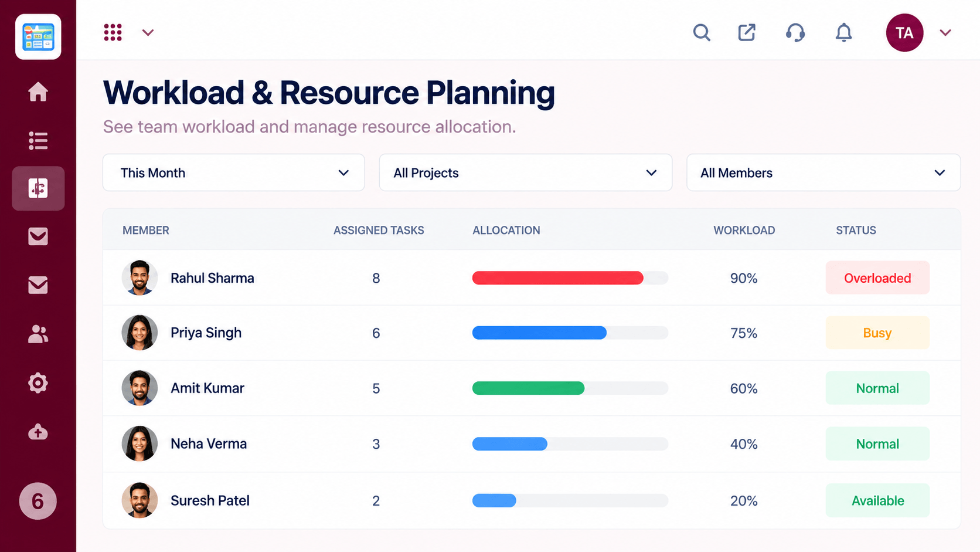Click the Busy status badge
This screenshot has width=980, height=552.
pyautogui.click(x=877, y=333)
